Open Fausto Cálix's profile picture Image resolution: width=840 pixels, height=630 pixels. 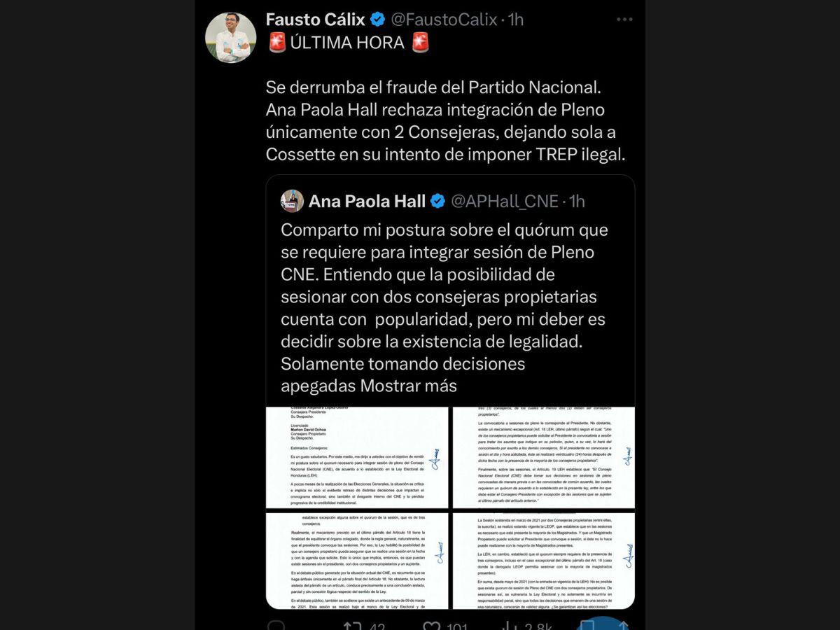pyautogui.click(x=230, y=38)
